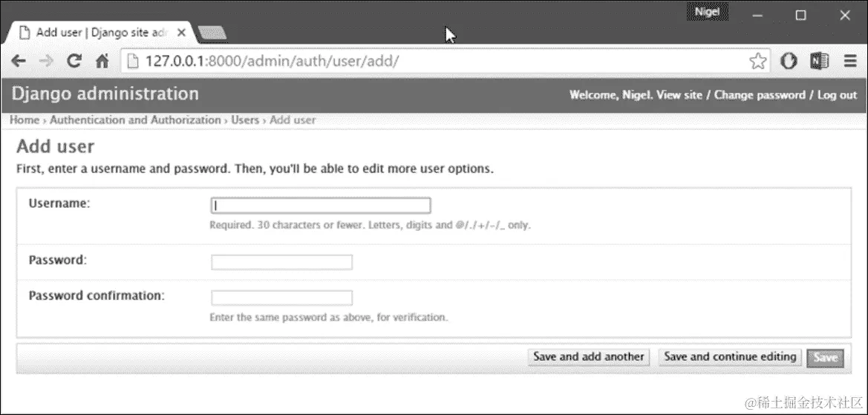This screenshot has height=415, width=868.
Task: Open a new browser tab
Action: 212,33
